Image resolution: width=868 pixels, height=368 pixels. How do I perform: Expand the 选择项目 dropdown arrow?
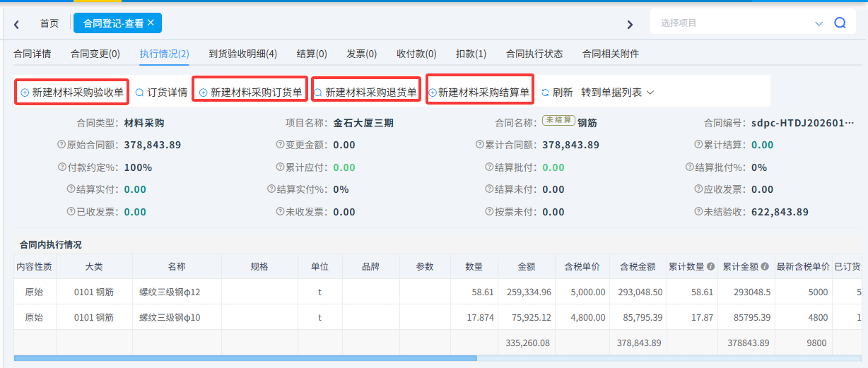coord(819,23)
